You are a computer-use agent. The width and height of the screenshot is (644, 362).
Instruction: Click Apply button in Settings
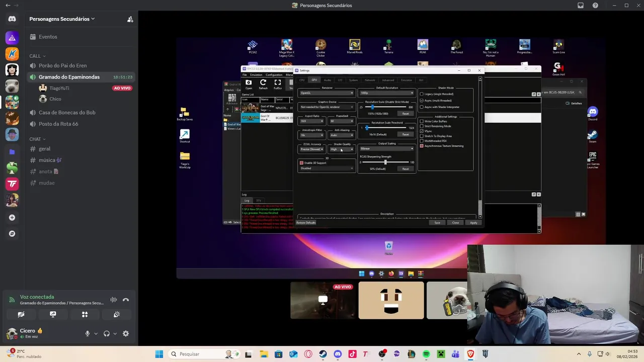473,223
